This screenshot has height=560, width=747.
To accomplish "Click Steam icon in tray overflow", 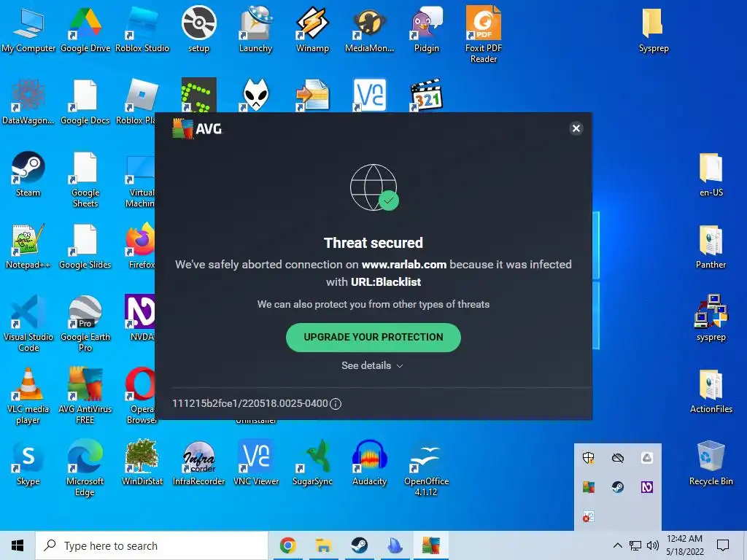I will pyautogui.click(x=618, y=487).
